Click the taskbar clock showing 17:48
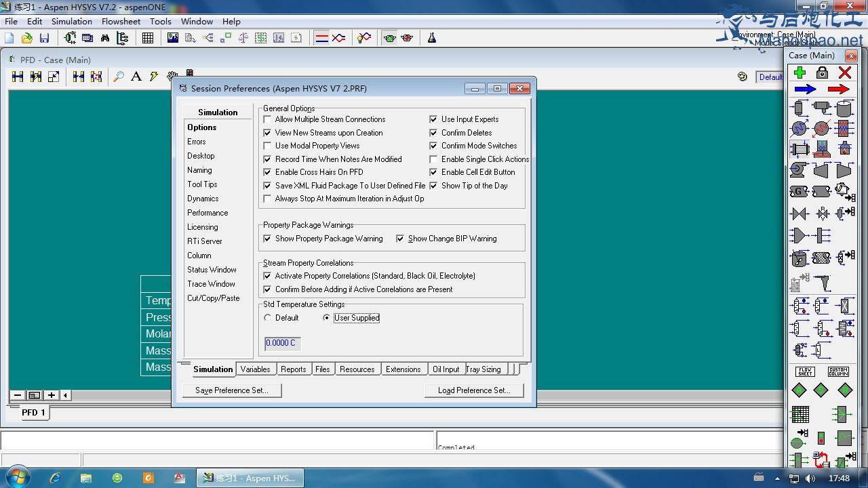The image size is (868, 488). tap(839, 478)
